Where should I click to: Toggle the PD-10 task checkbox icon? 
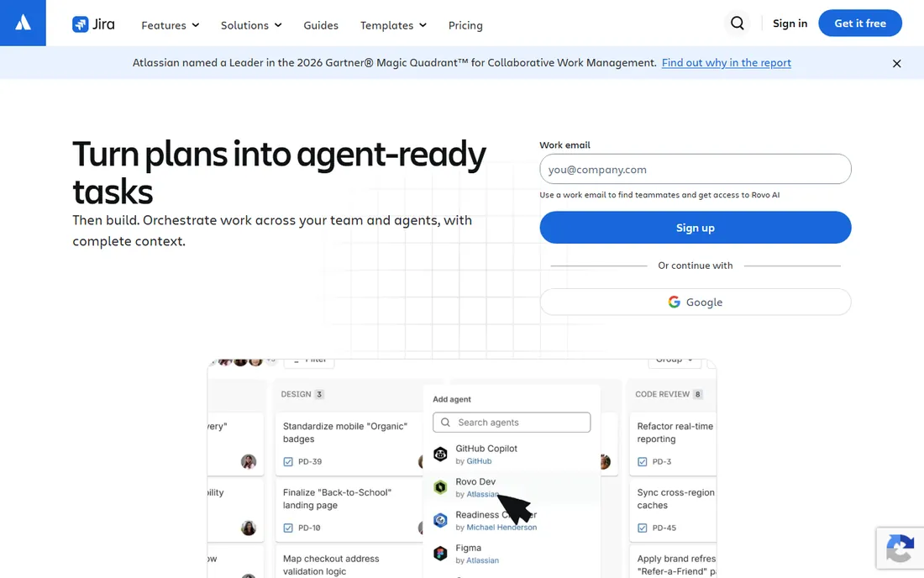[288, 528]
